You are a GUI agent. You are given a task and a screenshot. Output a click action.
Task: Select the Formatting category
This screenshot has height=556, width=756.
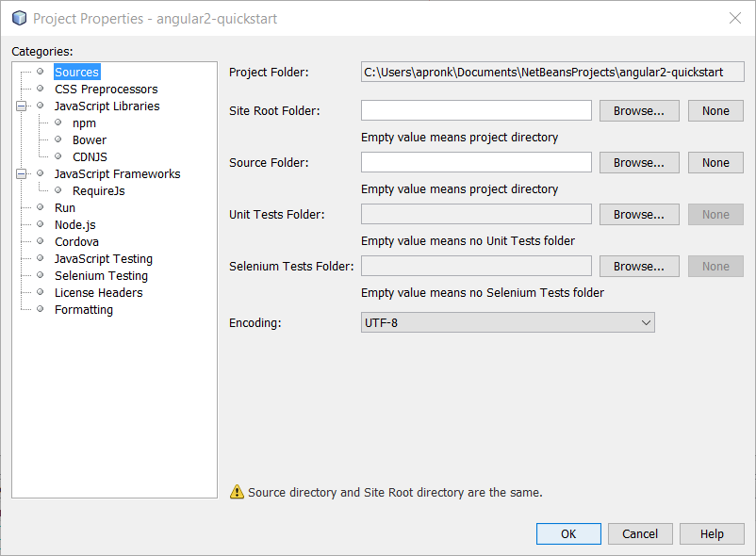83,309
